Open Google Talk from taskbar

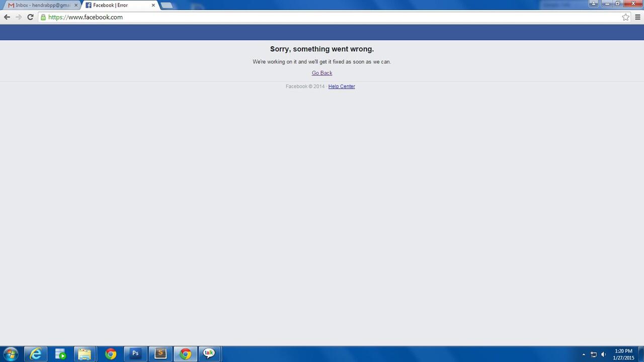209,354
